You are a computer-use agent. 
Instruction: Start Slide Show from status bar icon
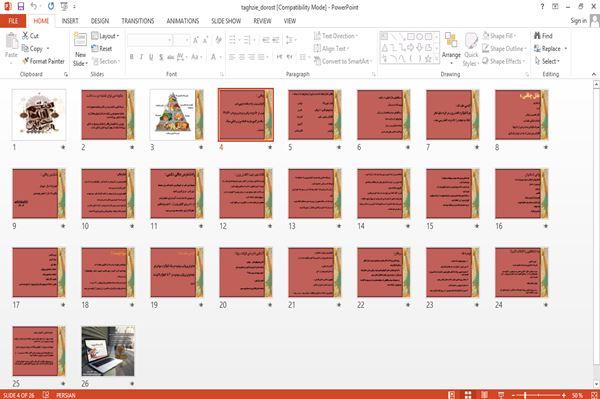(501, 395)
